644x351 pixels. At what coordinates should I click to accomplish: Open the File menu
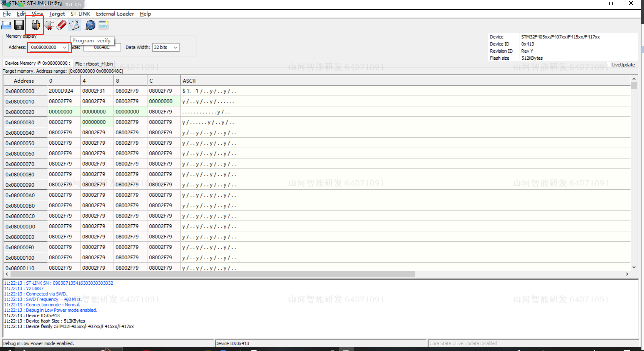(7, 14)
